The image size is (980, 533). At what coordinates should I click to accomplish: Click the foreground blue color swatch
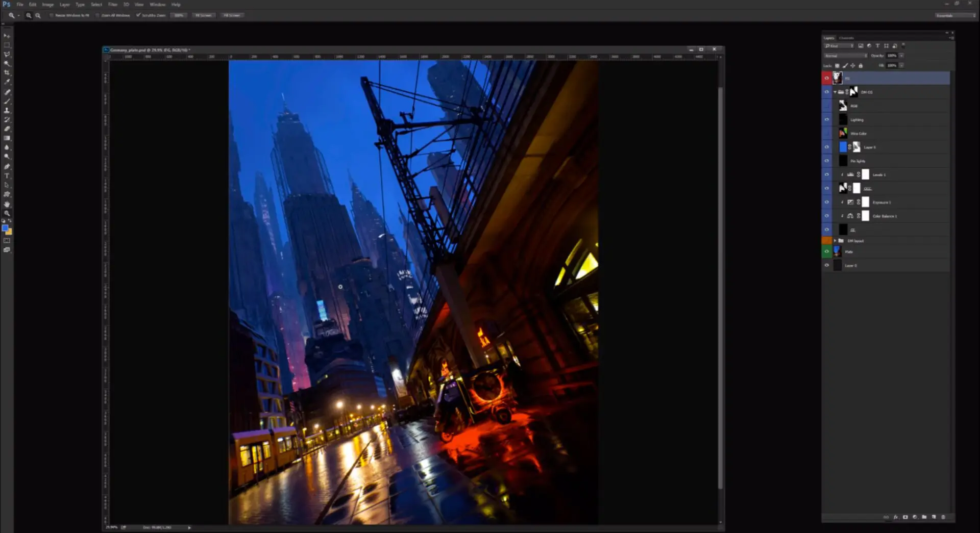5,228
